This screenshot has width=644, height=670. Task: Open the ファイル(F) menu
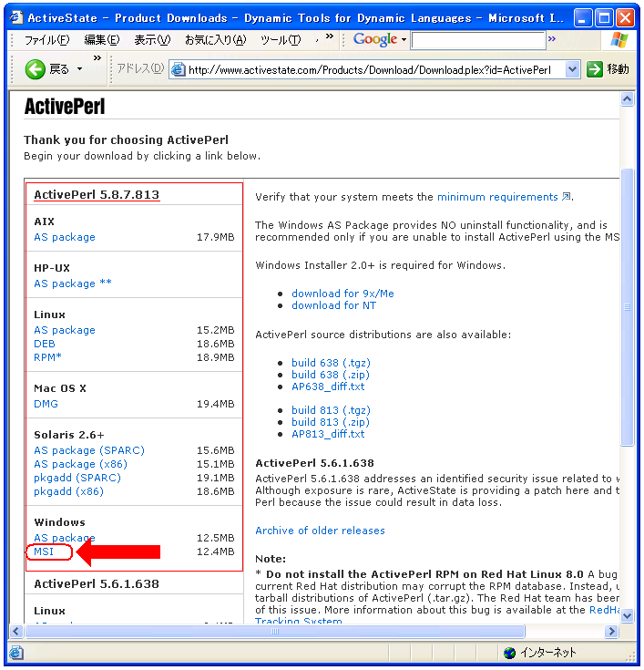[46, 40]
